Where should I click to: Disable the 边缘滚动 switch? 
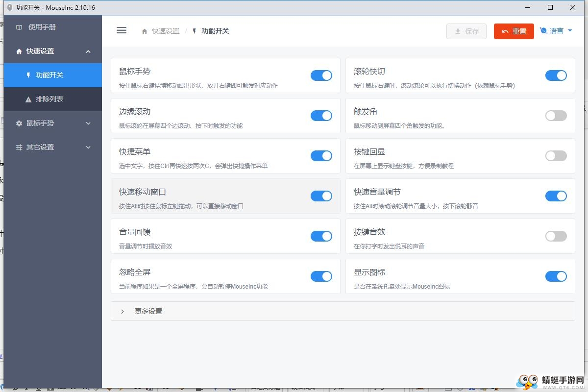pos(321,116)
